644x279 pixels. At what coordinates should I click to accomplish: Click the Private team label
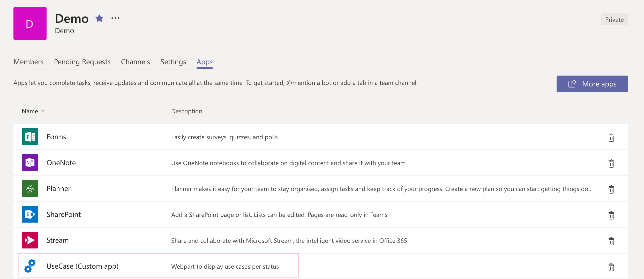click(614, 19)
